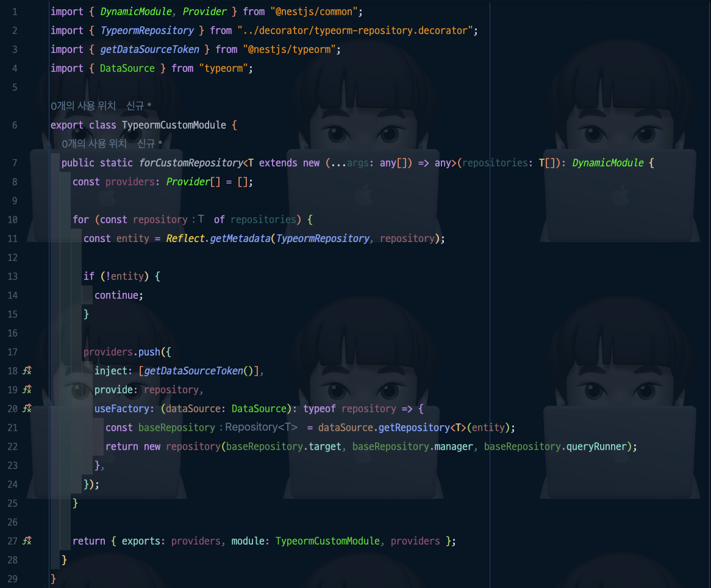The width and height of the screenshot is (711, 588).
Task: Click the 'TypeormCustomModule' class name on line 6
Action: point(174,125)
